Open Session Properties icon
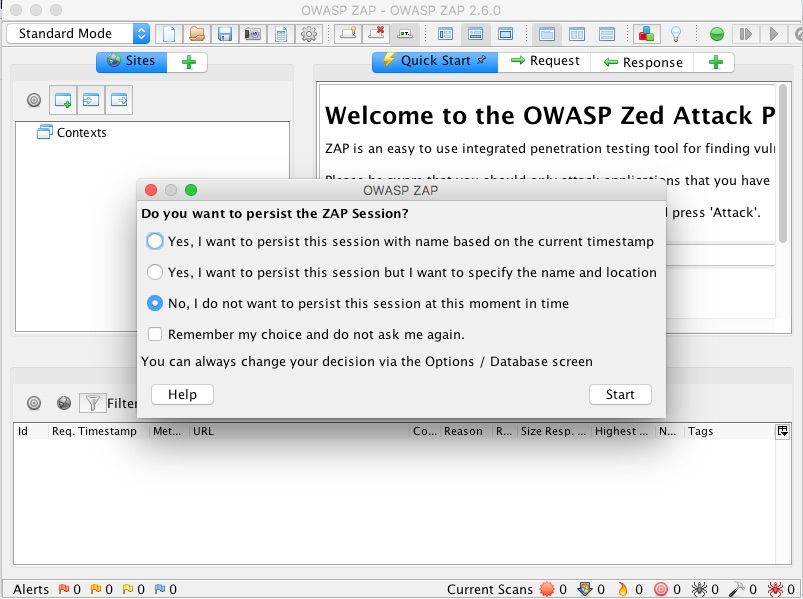This screenshot has width=803, height=599. click(x=281, y=34)
